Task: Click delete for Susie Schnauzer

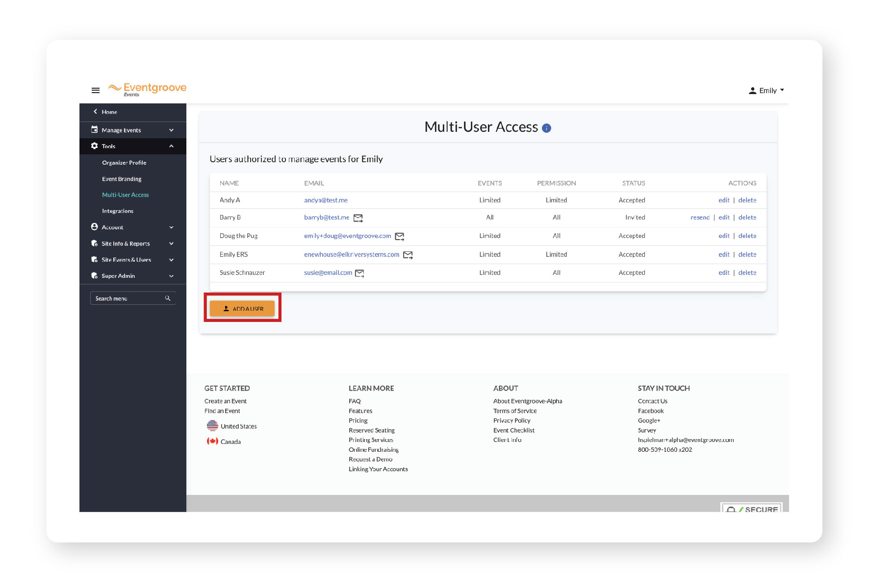Action: pos(747,273)
